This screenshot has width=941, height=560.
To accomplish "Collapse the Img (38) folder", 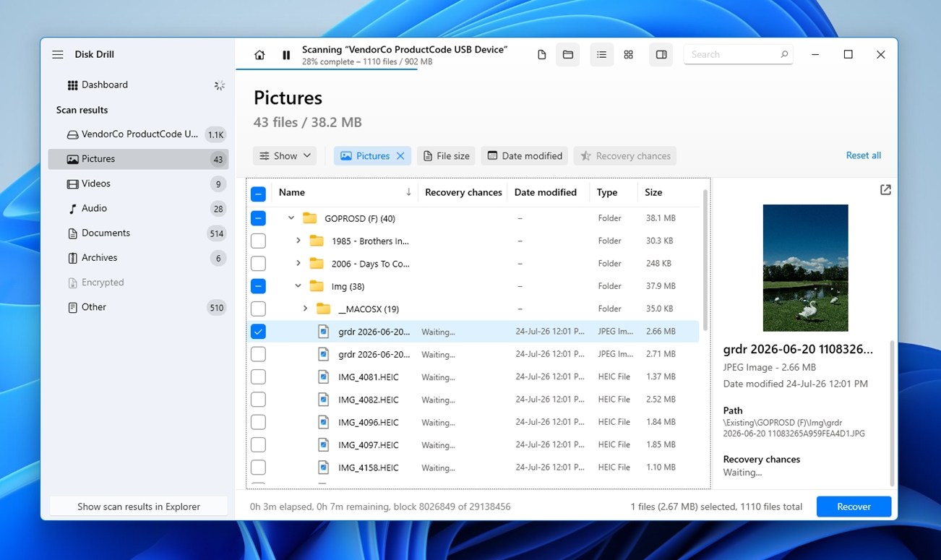I will [x=298, y=286].
